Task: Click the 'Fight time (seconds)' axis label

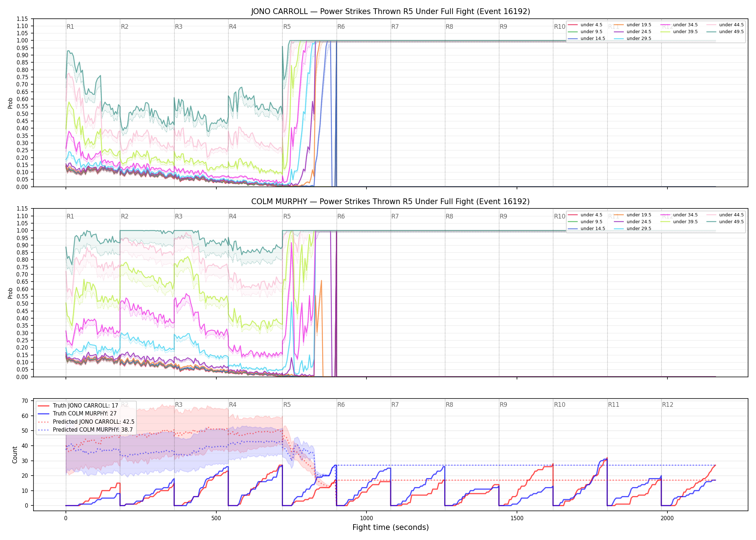Action: (391, 527)
